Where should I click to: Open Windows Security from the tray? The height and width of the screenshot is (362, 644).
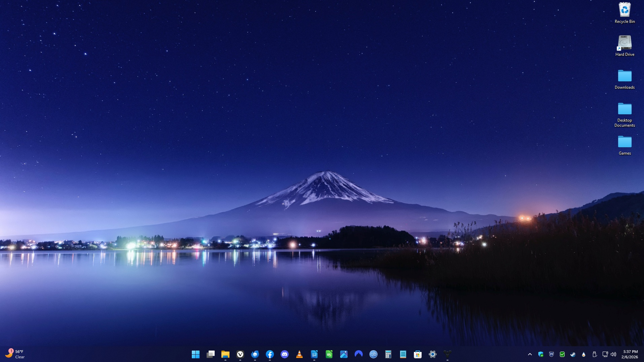pyautogui.click(x=541, y=354)
